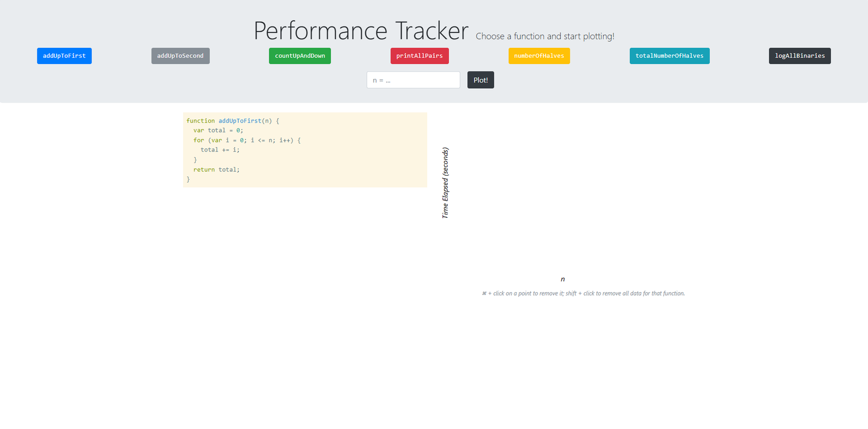Click the Time Elapsed (seconds) axis label

click(x=445, y=183)
